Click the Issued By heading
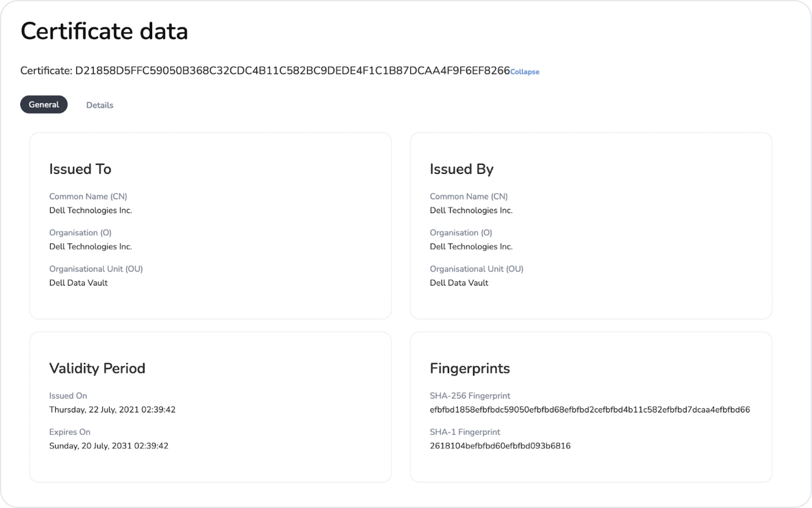Image resolution: width=812 pixels, height=508 pixels. pyautogui.click(x=462, y=169)
